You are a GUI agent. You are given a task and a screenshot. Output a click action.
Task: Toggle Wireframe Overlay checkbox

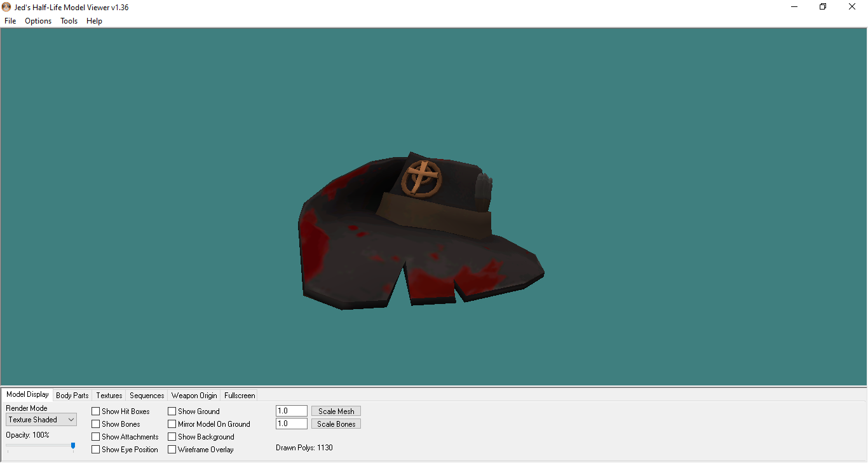point(172,450)
